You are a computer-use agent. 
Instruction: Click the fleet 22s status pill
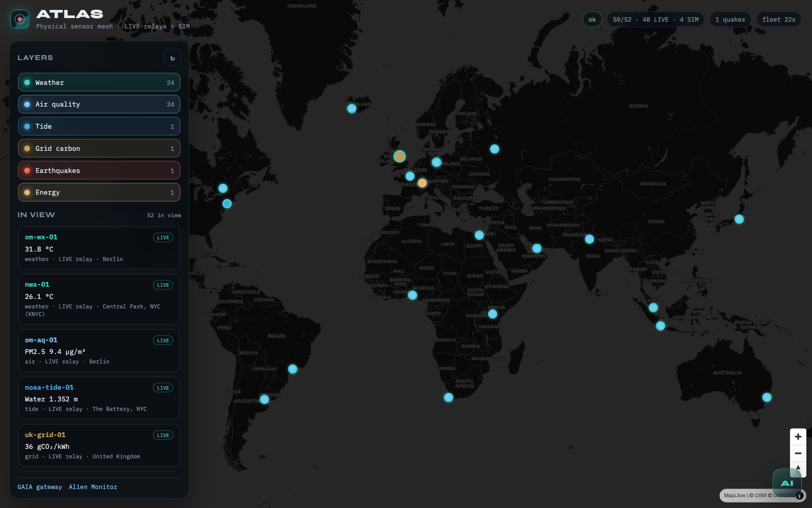coord(779,19)
